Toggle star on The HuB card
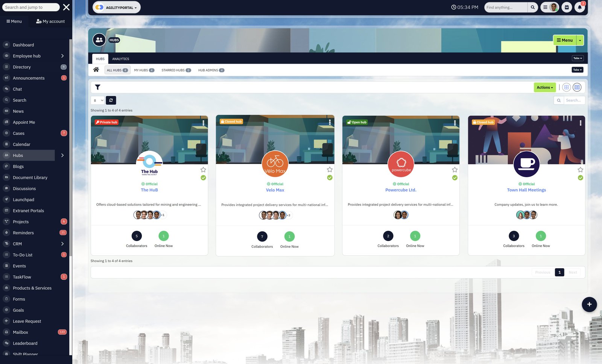 pyautogui.click(x=203, y=170)
